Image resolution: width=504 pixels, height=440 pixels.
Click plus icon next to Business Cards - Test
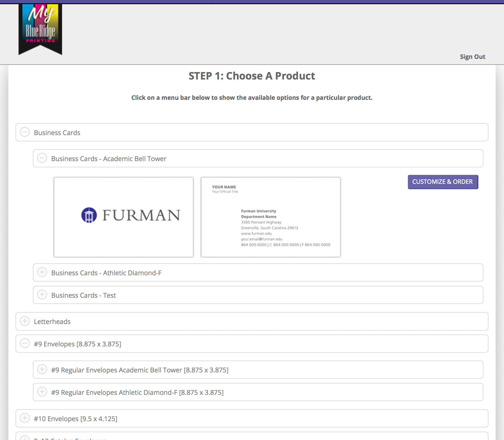pyautogui.click(x=42, y=295)
